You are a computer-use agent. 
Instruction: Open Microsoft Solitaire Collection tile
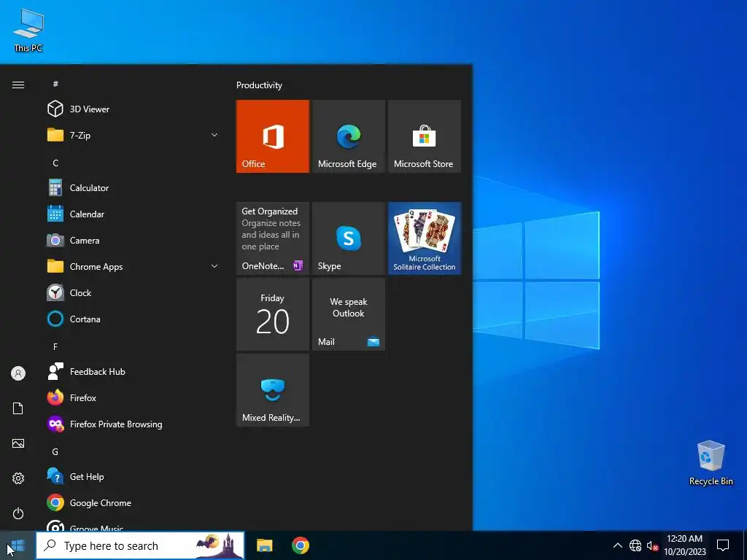click(x=425, y=238)
